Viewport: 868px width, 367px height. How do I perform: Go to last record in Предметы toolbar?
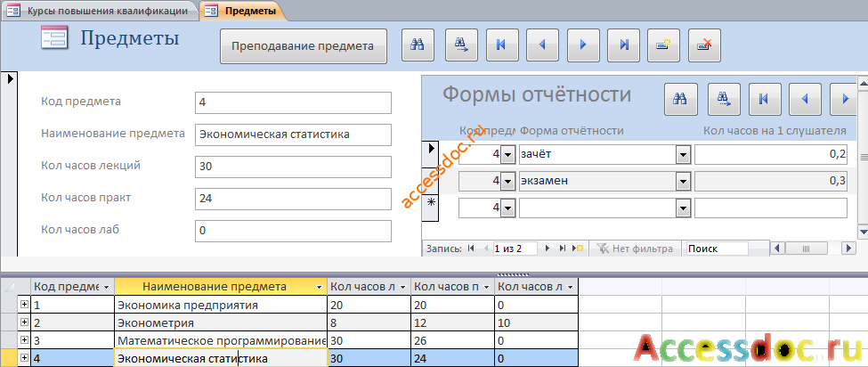tap(624, 45)
